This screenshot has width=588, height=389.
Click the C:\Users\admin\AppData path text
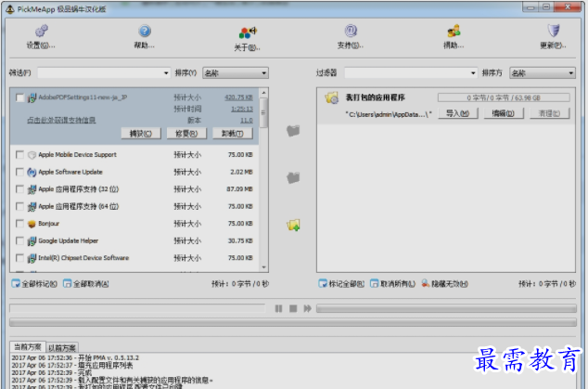(389, 114)
